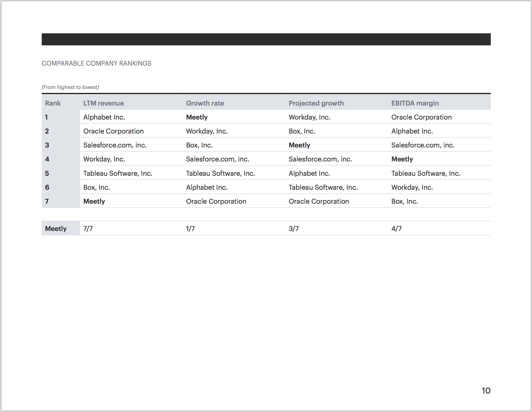Select Oracle Corporation in LTM revenue column
Image resolution: width=532 pixels, height=412 pixels.
coord(113,131)
